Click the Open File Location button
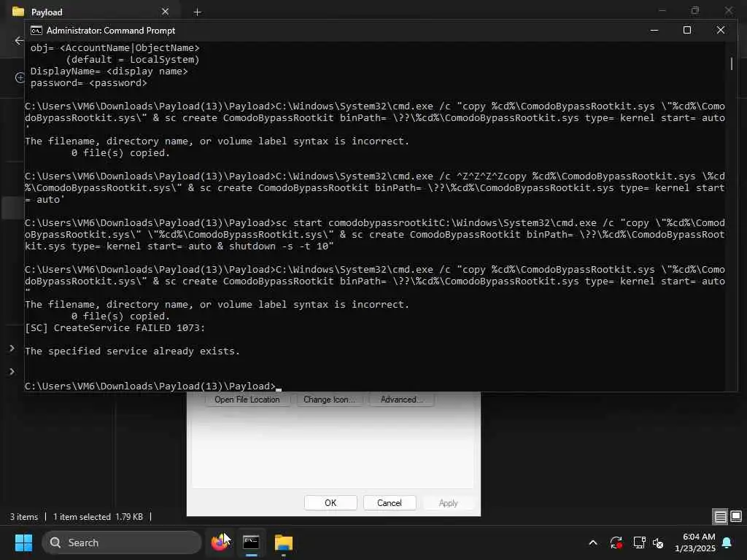 click(x=247, y=400)
